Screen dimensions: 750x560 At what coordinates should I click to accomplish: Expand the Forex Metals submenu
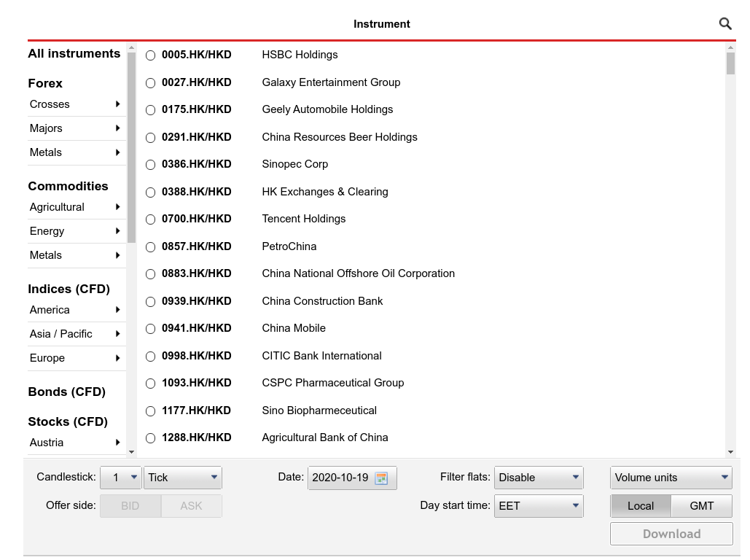coord(77,152)
